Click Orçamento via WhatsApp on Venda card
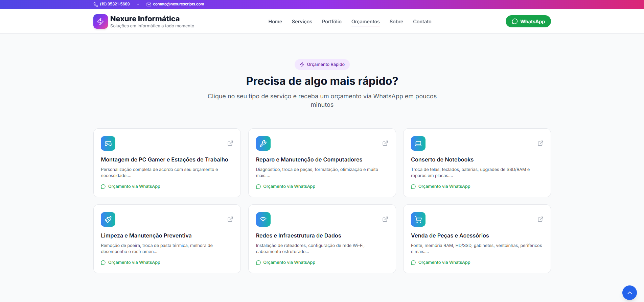644x302 pixels. pos(444,262)
